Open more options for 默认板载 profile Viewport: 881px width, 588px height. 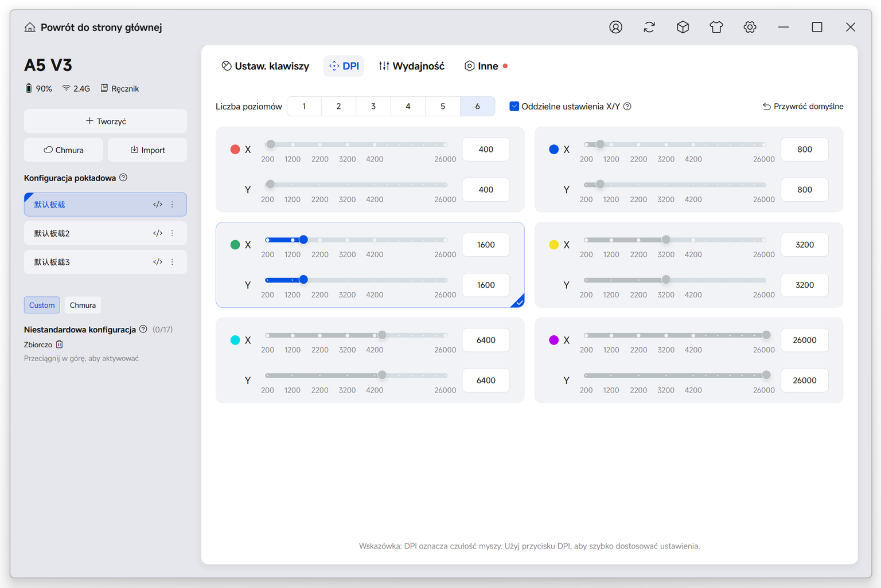pyautogui.click(x=172, y=205)
